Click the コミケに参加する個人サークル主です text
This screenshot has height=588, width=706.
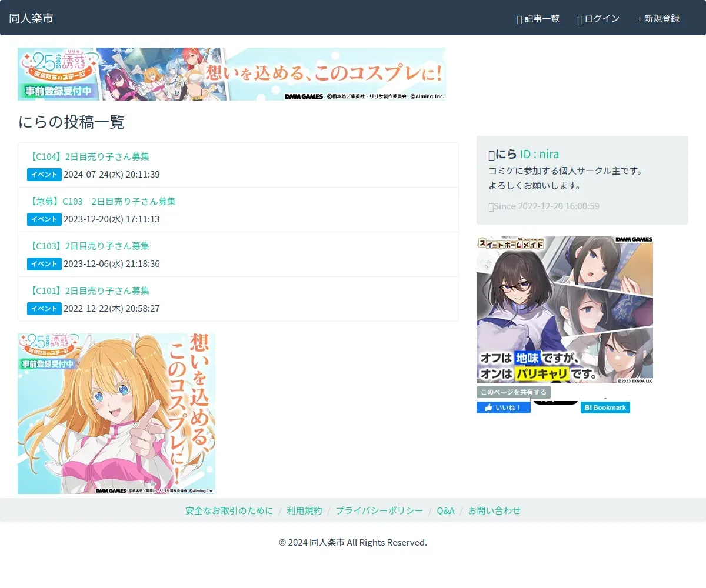click(565, 171)
